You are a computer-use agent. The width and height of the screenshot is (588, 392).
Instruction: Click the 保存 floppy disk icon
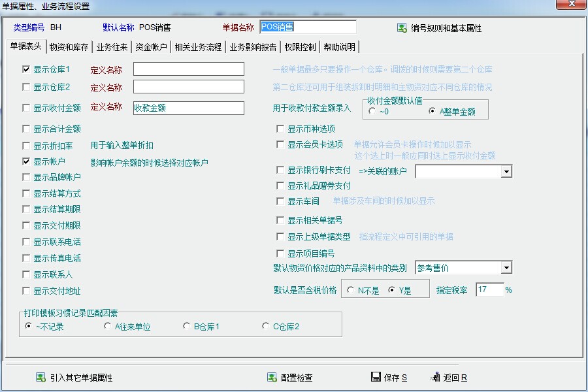tap(376, 378)
